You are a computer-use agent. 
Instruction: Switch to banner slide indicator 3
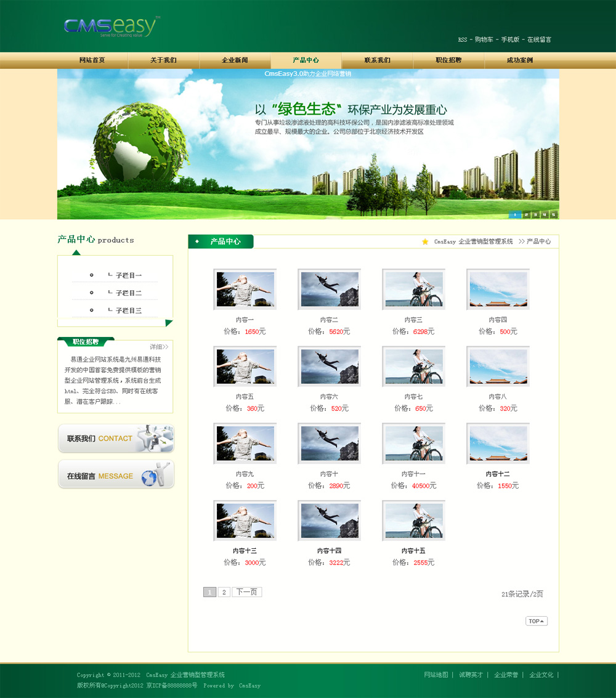535,214
